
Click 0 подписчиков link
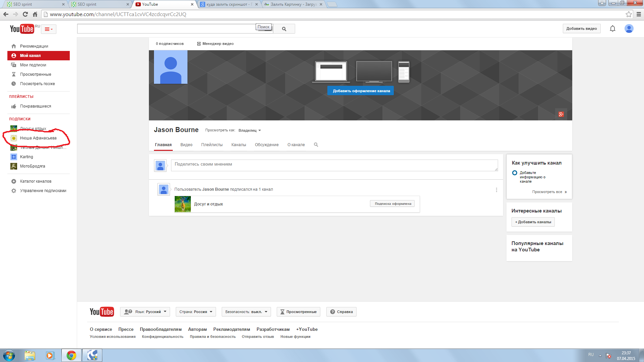pyautogui.click(x=170, y=44)
